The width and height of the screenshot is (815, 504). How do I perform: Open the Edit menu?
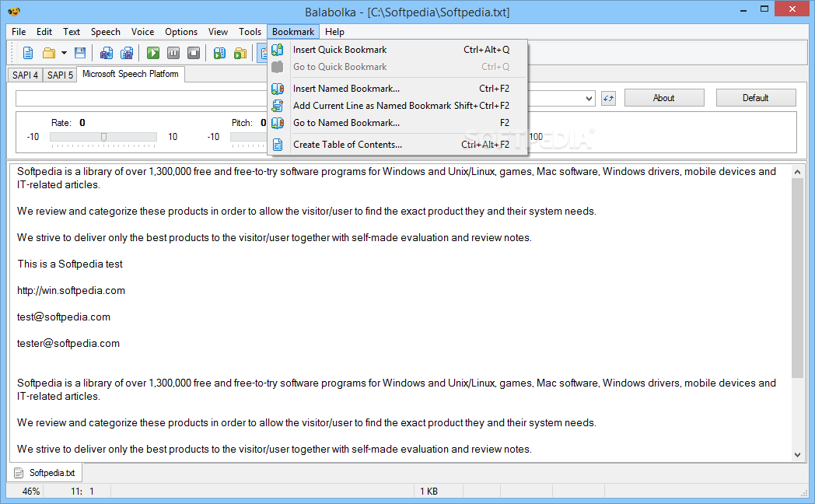(44, 32)
